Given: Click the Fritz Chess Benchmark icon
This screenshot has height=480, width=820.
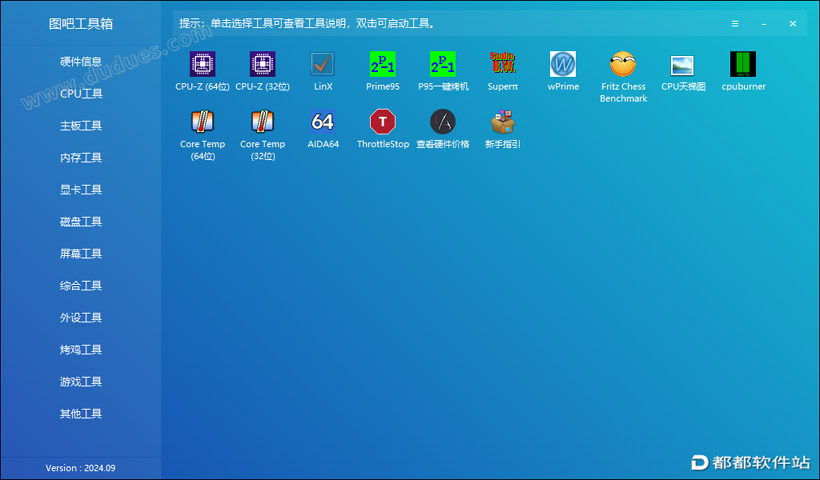Looking at the screenshot, I should tap(623, 64).
